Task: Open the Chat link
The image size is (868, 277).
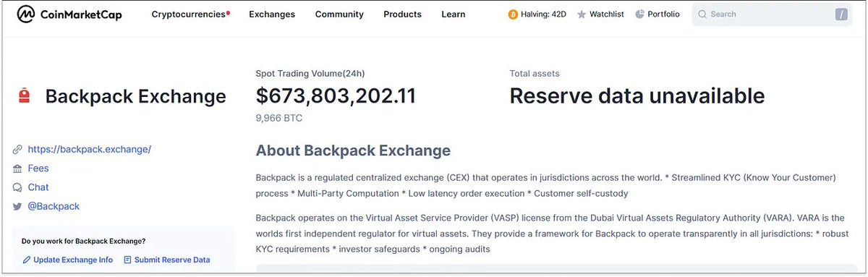Action: [38, 187]
